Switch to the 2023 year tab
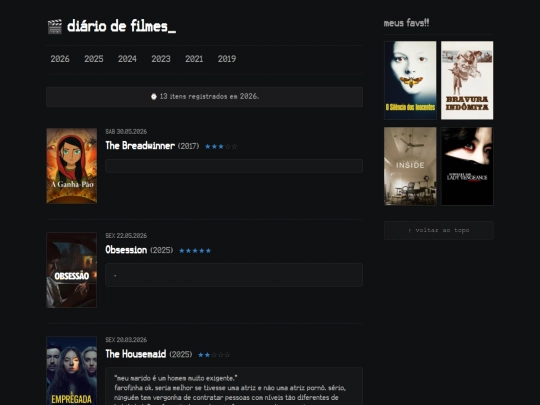The image size is (540, 405). [x=161, y=59]
